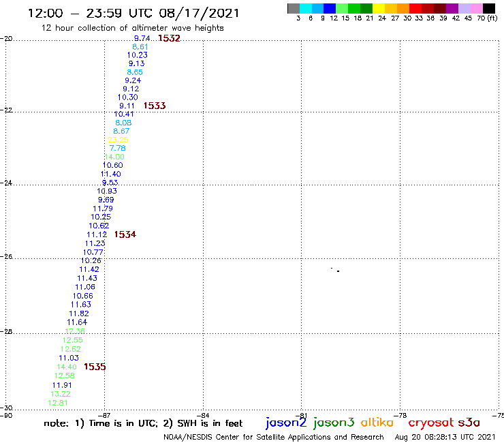504x443 pixels.
Task: Click the 8.61 wave height value
Action: coord(140,46)
